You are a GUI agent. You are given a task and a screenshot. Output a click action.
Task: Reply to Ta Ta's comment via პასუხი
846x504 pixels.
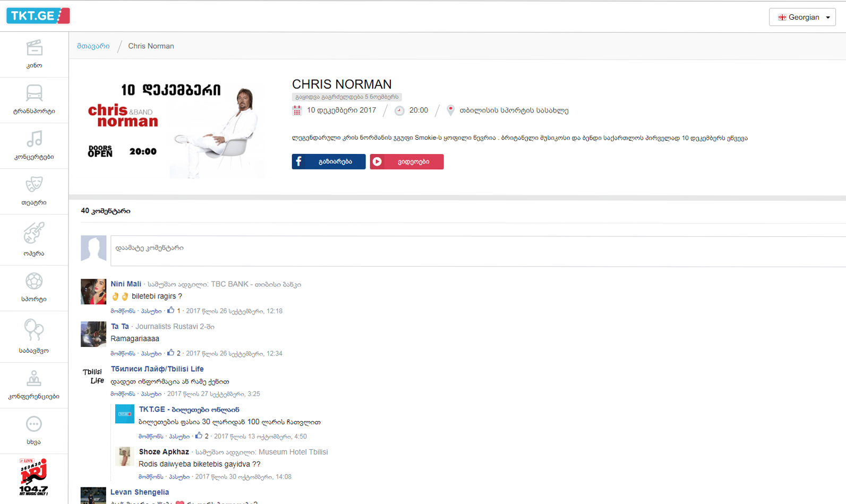151,354
